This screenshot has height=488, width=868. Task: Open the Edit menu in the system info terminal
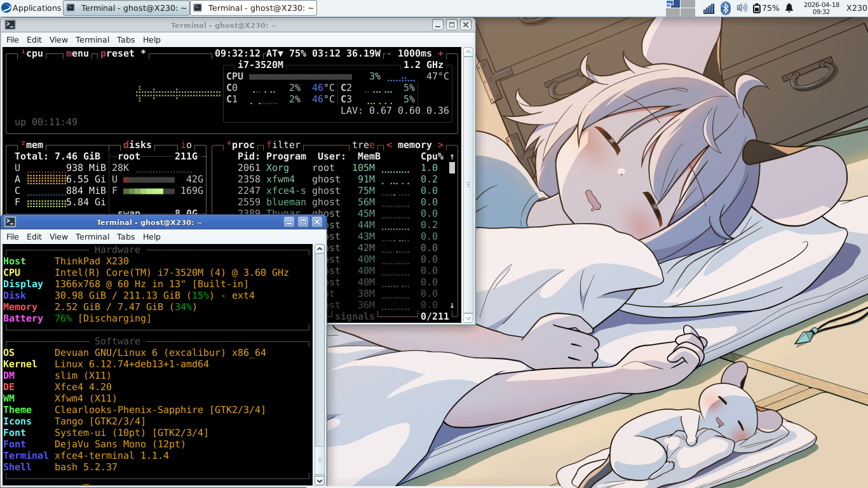(x=34, y=236)
